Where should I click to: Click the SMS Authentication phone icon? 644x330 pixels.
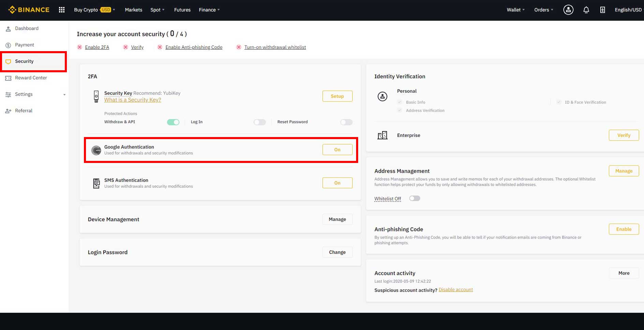(97, 183)
